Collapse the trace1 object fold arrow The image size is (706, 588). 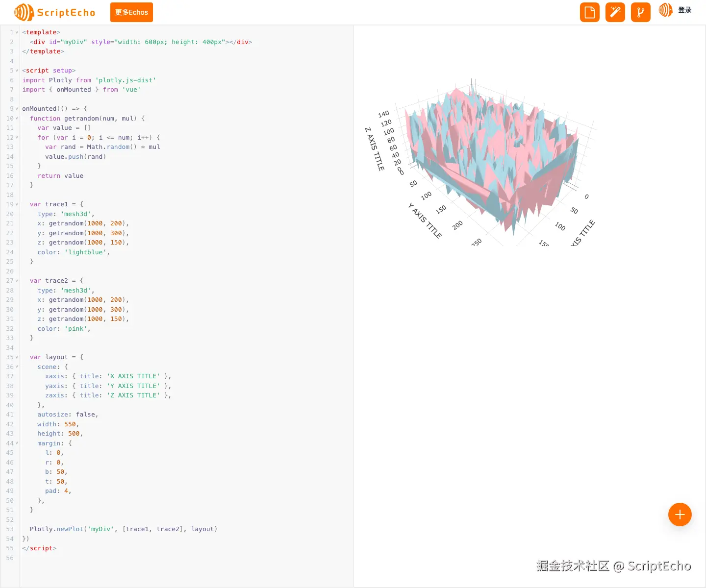coord(17,204)
